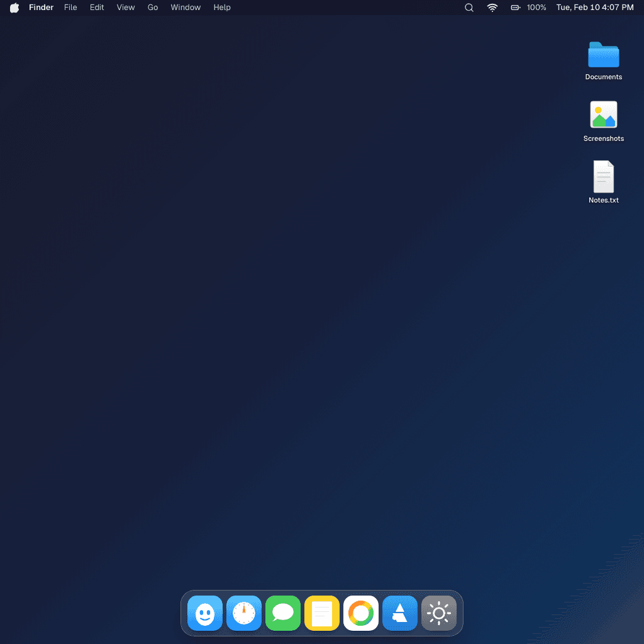Open Messages from the Dock
Image resolution: width=644 pixels, height=644 pixels.
[282, 613]
